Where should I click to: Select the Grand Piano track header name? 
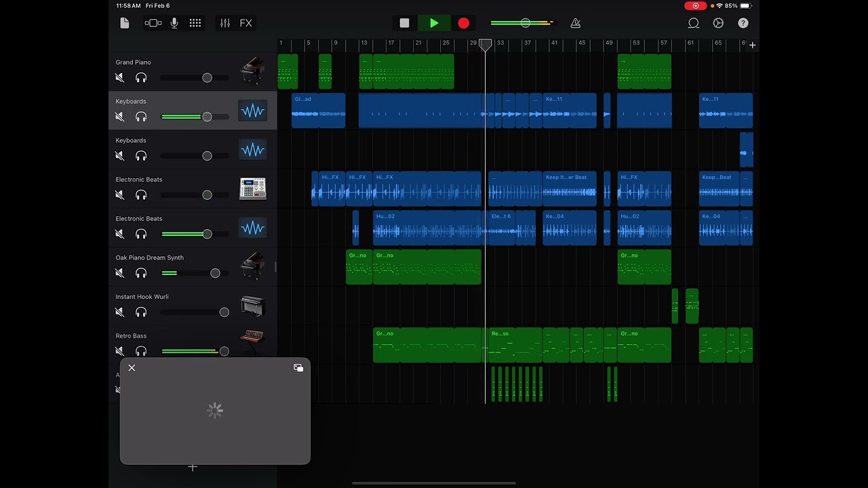133,62
